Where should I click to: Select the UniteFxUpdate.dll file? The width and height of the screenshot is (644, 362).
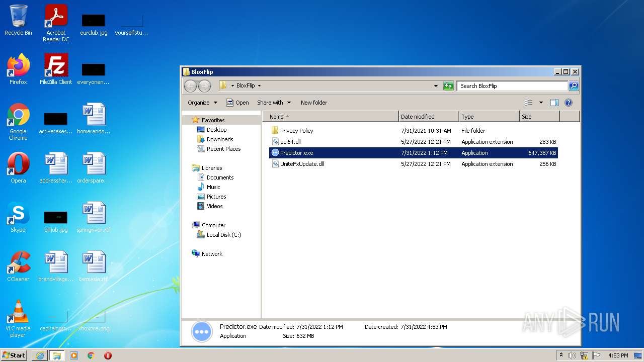(x=302, y=164)
